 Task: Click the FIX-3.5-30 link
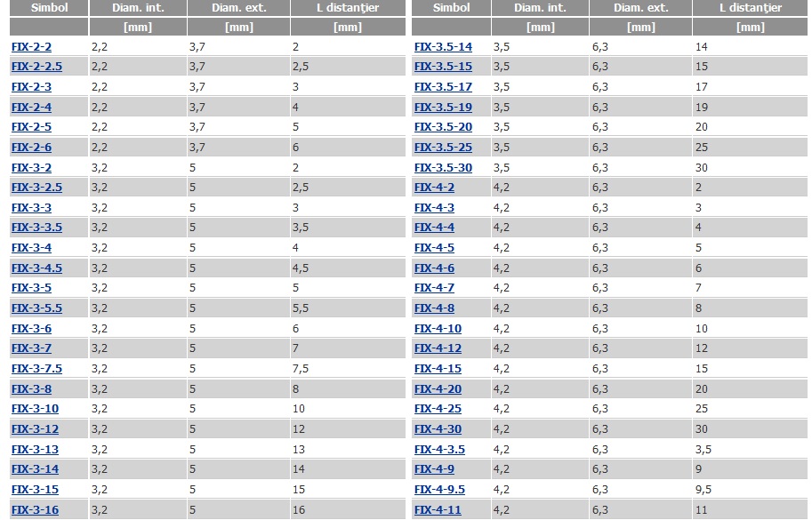pos(443,168)
